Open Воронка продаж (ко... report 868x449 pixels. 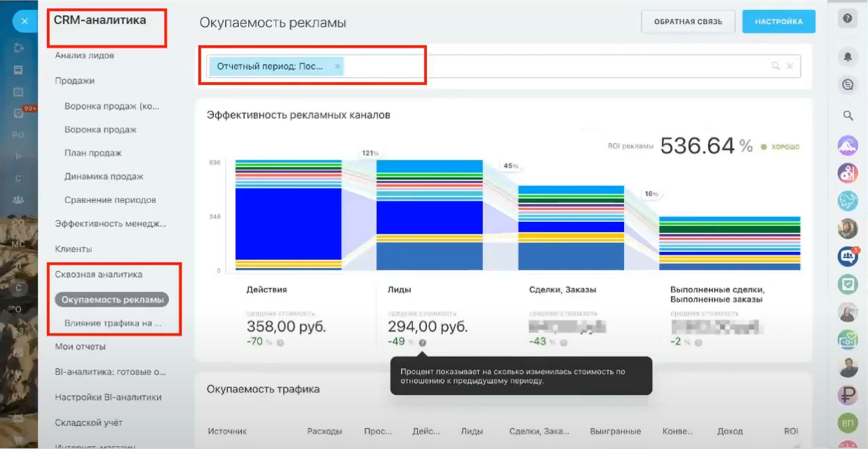112,107
